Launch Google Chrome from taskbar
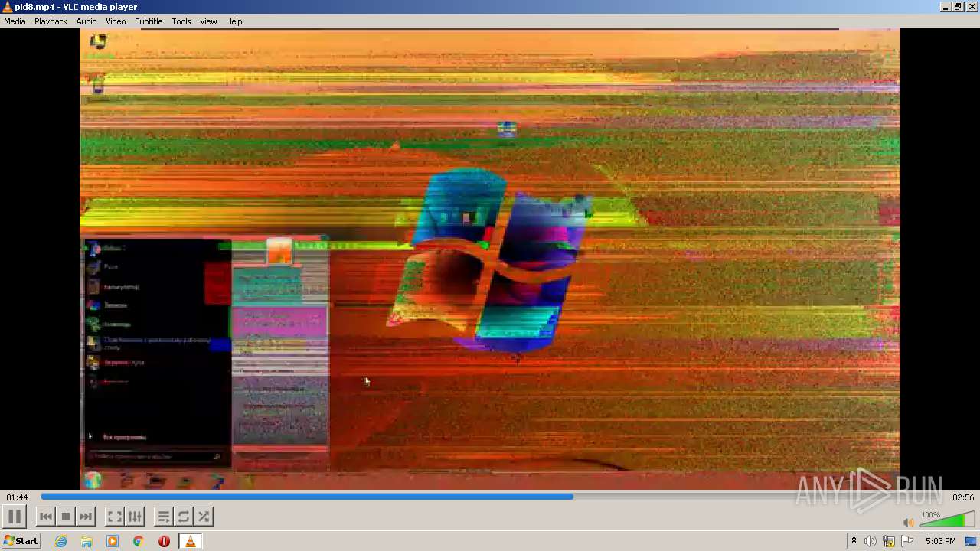Image resolution: width=980 pixels, height=551 pixels. click(x=138, y=541)
